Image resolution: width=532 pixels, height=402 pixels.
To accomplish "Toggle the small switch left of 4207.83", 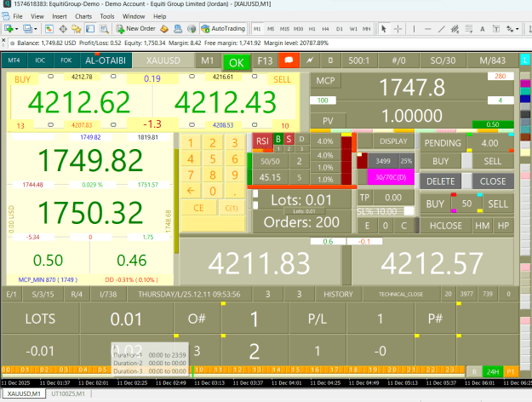I will (50, 124).
